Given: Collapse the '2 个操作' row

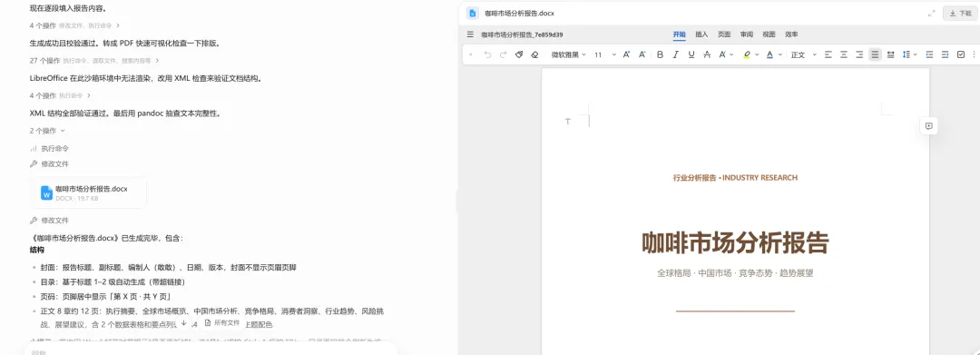Looking at the screenshot, I should pyautogui.click(x=47, y=131).
